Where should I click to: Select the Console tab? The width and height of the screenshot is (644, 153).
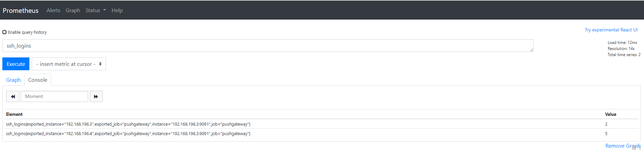click(37, 80)
